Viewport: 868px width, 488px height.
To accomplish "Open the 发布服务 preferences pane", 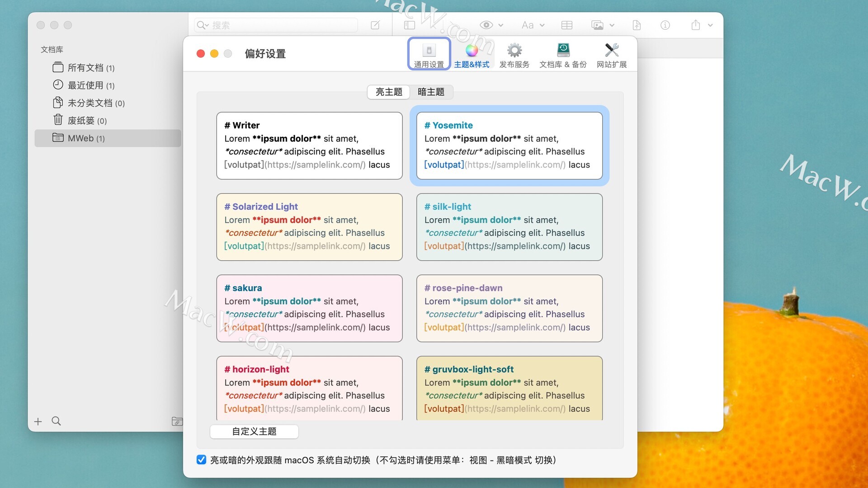I will [x=514, y=56].
